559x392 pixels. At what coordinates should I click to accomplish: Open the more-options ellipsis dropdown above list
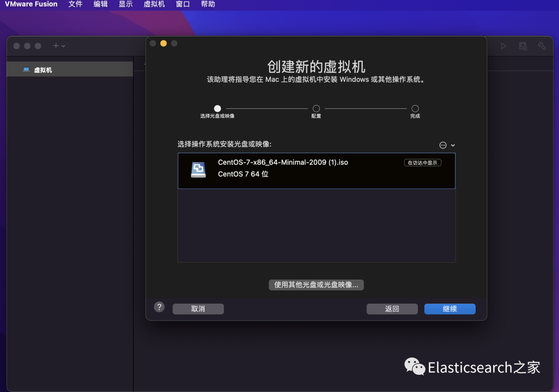pos(447,145)
